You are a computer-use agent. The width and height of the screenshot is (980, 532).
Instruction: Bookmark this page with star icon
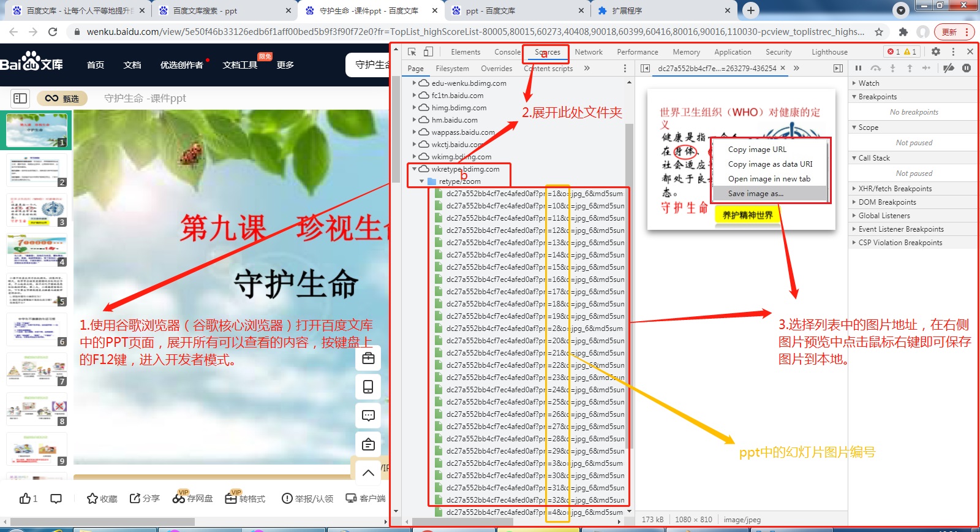point(879,32)
